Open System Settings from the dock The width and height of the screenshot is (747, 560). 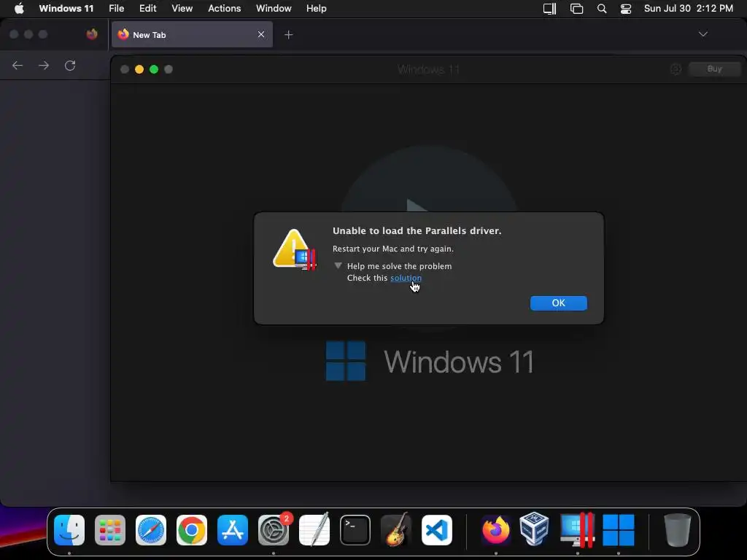coord(274,530)
